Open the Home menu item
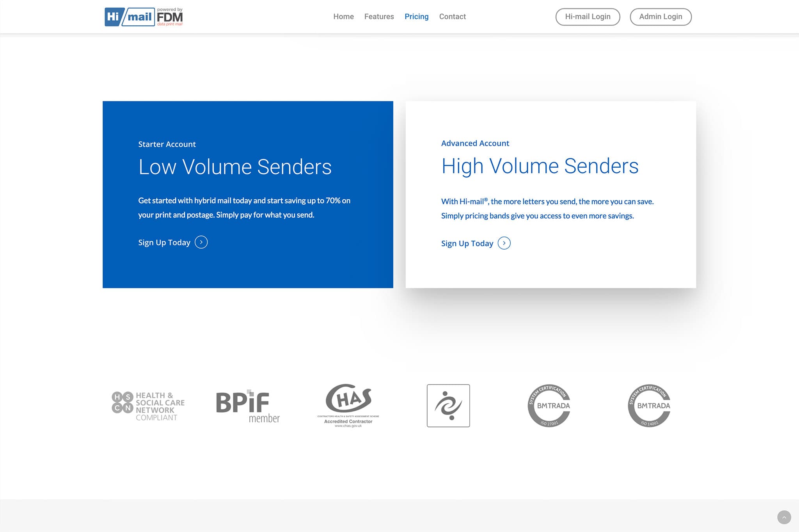Screen dimensions: 799x532 (x=343, y=17)
